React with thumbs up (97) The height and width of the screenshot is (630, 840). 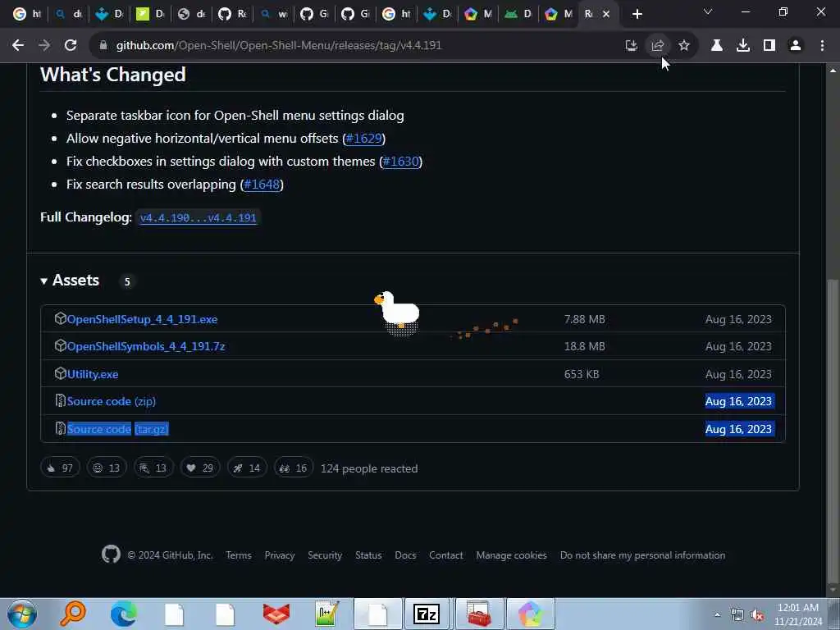pos(60,468)
